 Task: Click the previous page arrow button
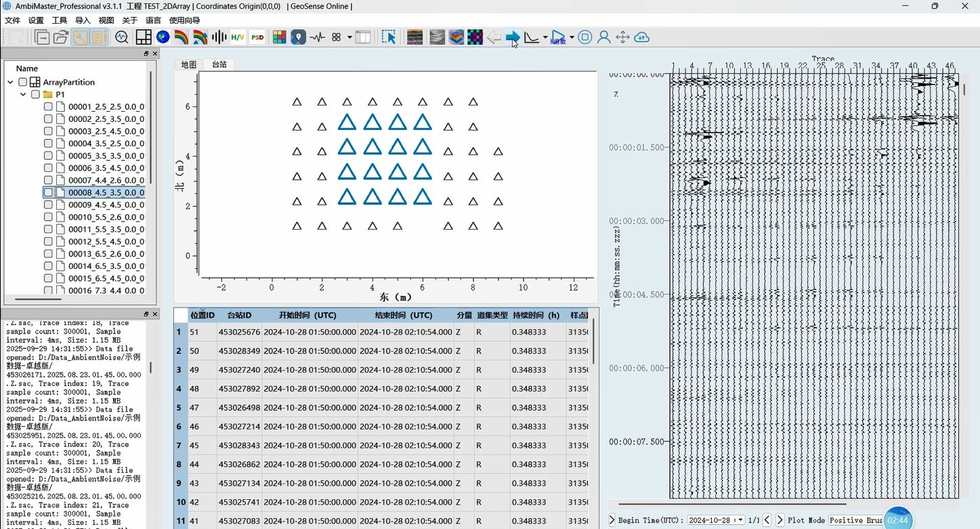point(767,520)
